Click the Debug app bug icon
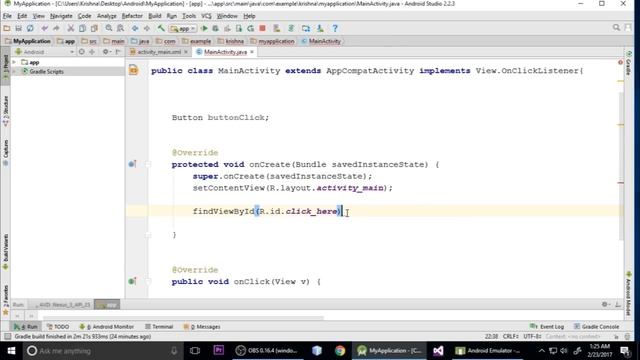The image size is (640, 360). [216, 28]
